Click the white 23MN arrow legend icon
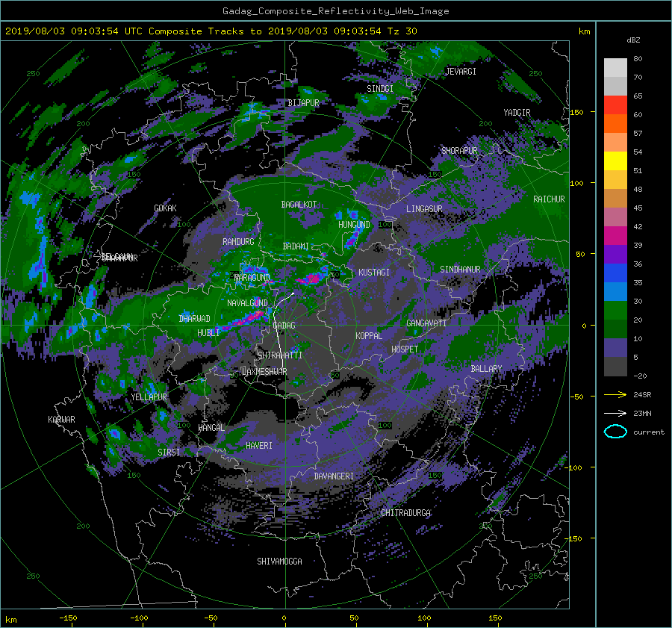Viewport: 672px width, 628px height. click(615, 413)
